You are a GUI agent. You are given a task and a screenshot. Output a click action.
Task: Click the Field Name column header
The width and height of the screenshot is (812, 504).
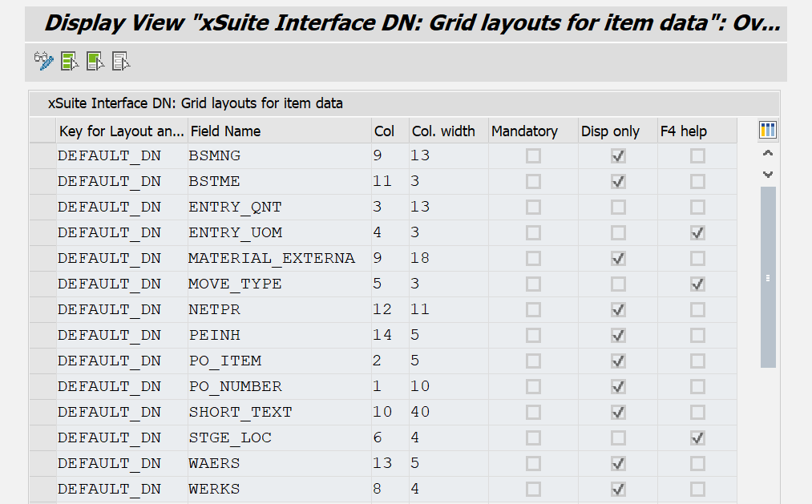(225, 131)
